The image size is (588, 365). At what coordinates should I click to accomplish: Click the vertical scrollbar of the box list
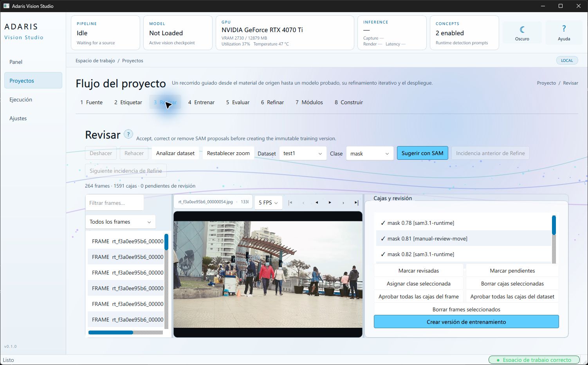554,239
